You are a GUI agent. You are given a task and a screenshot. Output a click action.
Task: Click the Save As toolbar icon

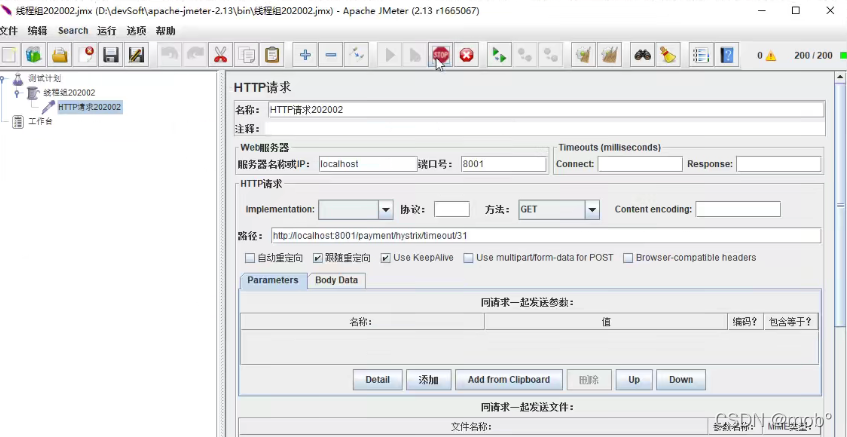click(x=136, y=55)
